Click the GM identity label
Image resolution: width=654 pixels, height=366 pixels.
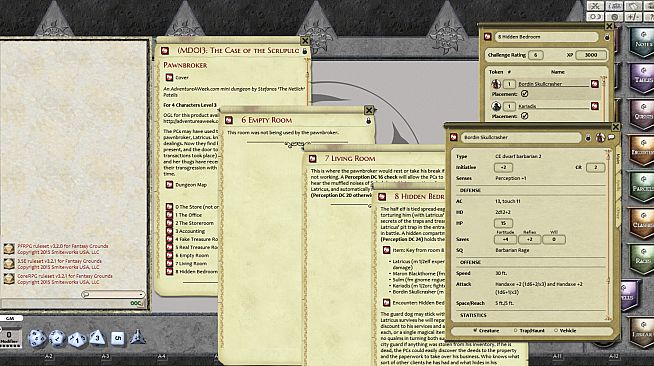tap(10, 318)
